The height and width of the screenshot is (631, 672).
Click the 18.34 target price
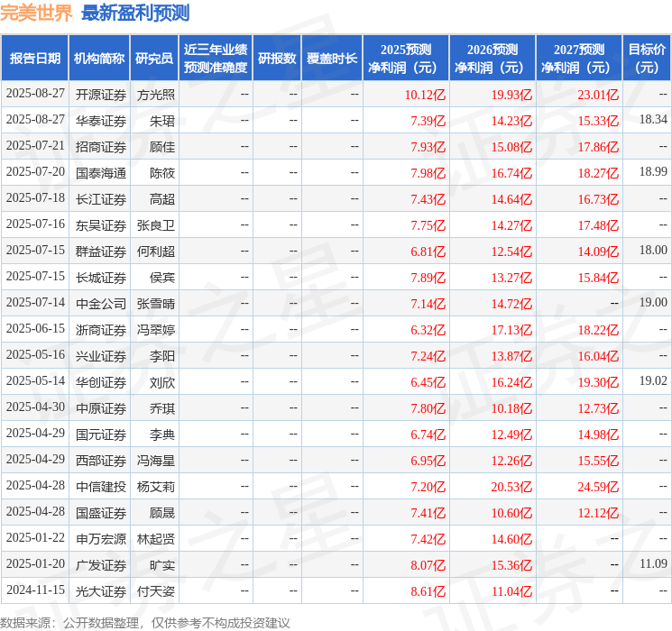coord(653,120)
